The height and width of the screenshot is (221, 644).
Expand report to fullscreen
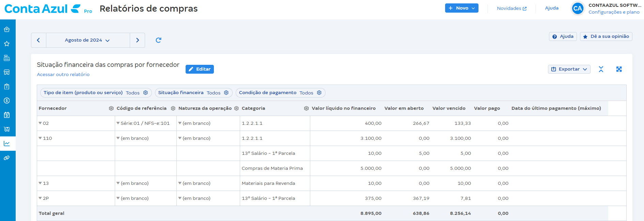(619, 69)
